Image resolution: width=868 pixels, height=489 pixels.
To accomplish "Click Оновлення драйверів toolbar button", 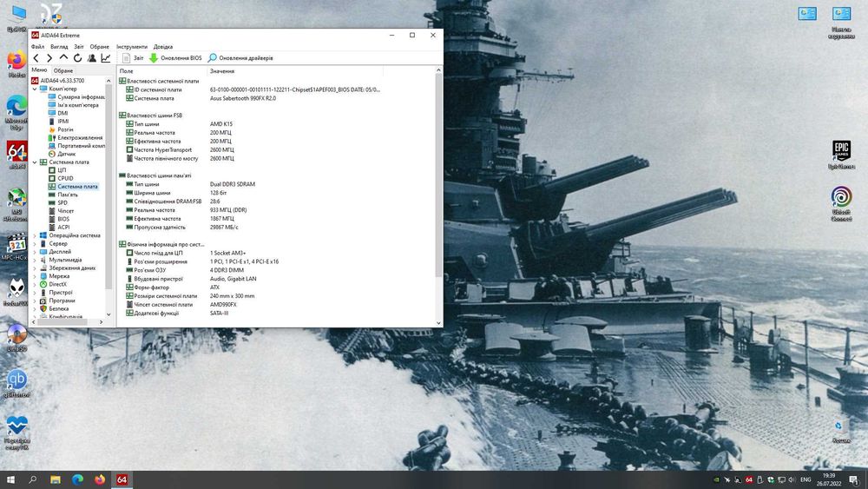I will (x=240, y=58).
